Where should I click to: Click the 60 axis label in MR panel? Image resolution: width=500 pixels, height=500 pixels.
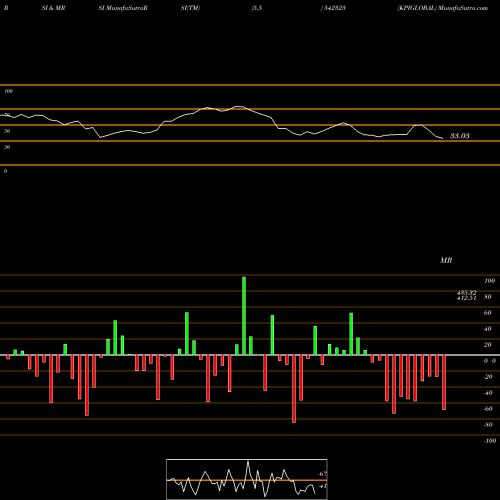[487, 313]
